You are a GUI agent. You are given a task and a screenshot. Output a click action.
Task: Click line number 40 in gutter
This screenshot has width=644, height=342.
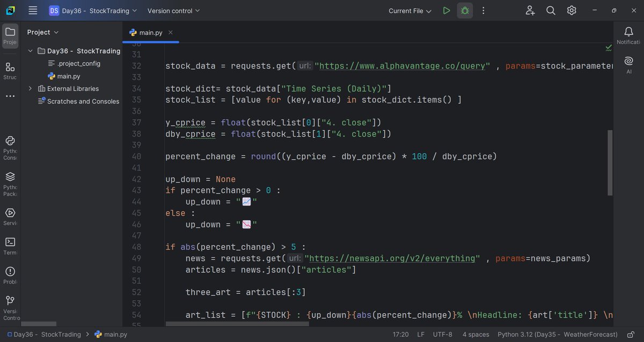(136, 157)
